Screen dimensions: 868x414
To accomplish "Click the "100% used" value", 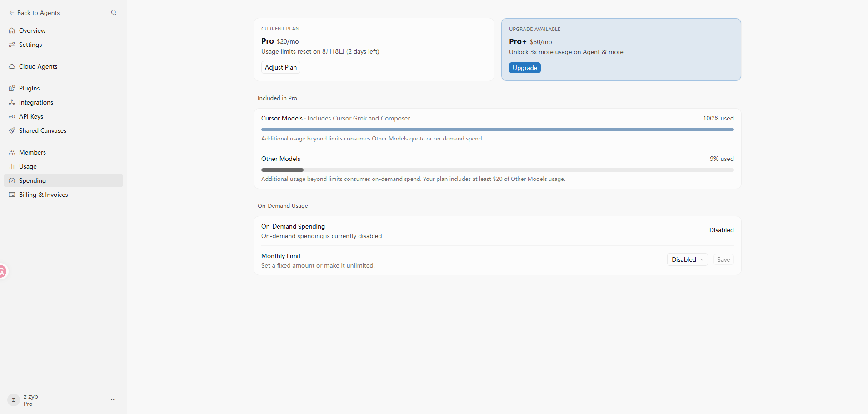I will coord(718,118).
